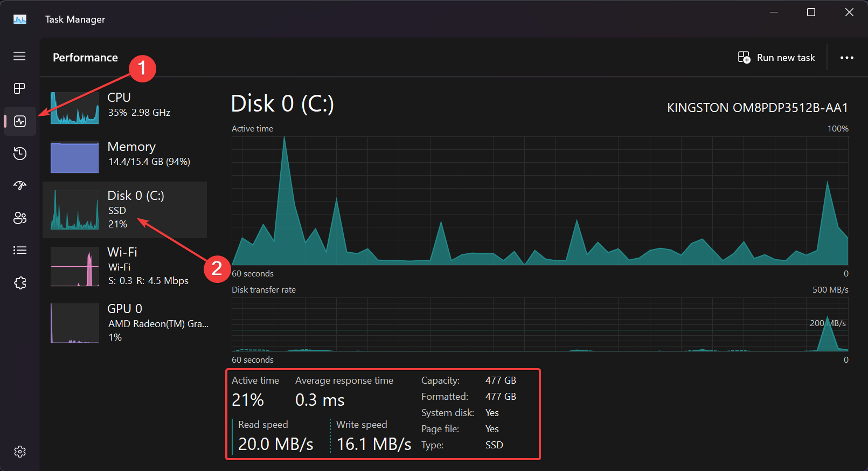
Task: Click the Disk transfer rate graph
Action: pyautogui.click(x=540, y=324)
